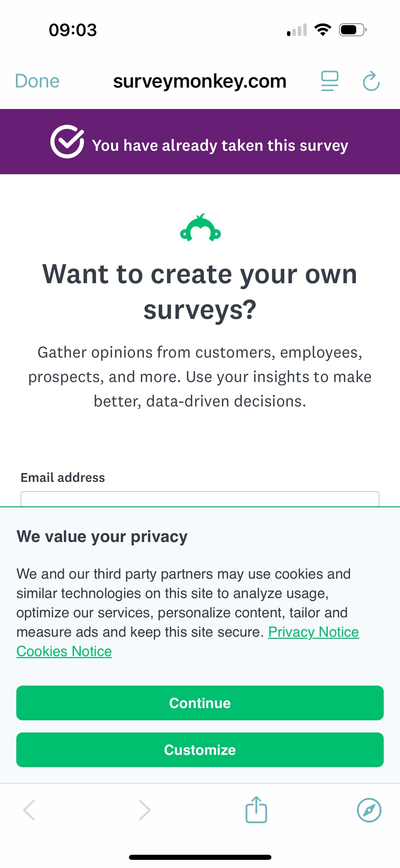Tap the surveymonkey.com address title

[200, 82]
